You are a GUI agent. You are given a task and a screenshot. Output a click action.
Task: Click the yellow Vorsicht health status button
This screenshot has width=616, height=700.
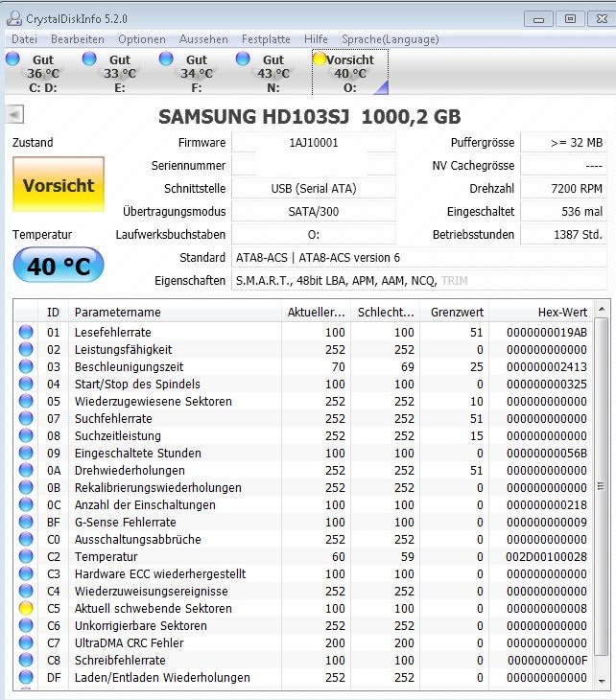coord(59,184)
